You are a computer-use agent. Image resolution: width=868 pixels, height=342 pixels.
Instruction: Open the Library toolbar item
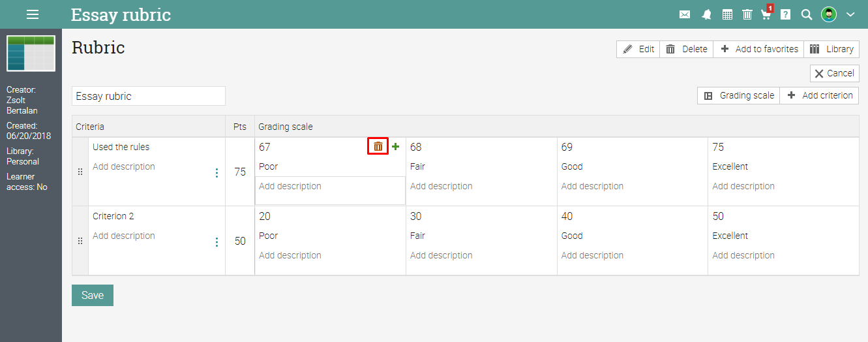tap(832, 49)
